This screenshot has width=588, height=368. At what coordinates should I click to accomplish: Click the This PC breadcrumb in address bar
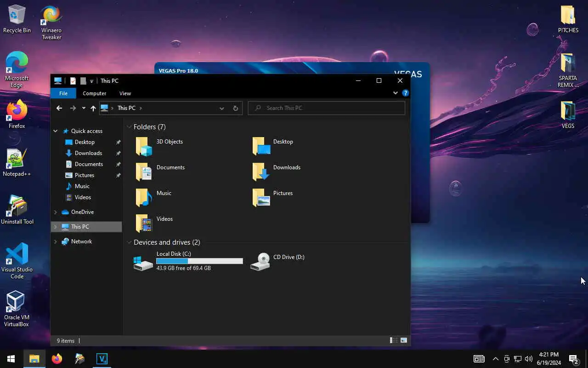[126, 108]
